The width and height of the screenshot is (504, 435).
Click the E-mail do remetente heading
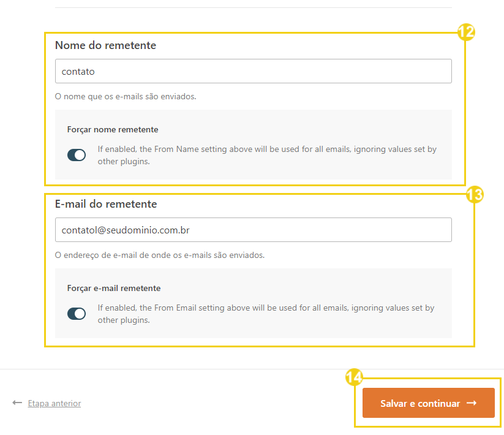coord(106,204)
